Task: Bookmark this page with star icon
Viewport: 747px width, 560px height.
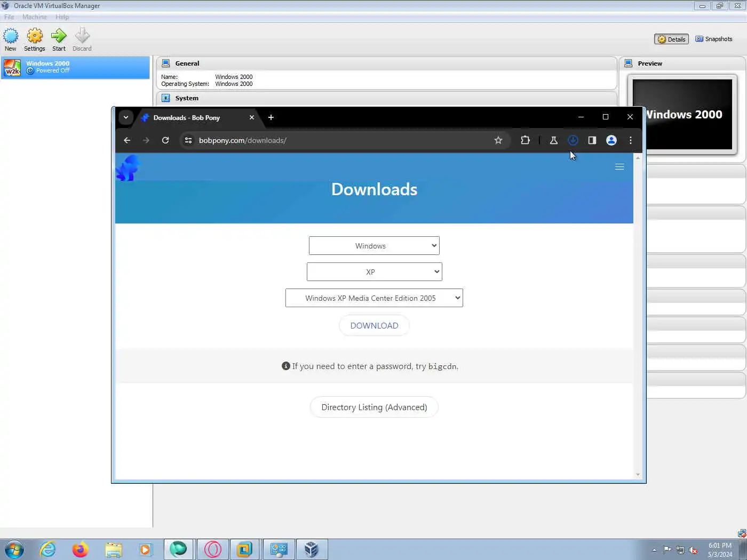Action: [498, 140]
